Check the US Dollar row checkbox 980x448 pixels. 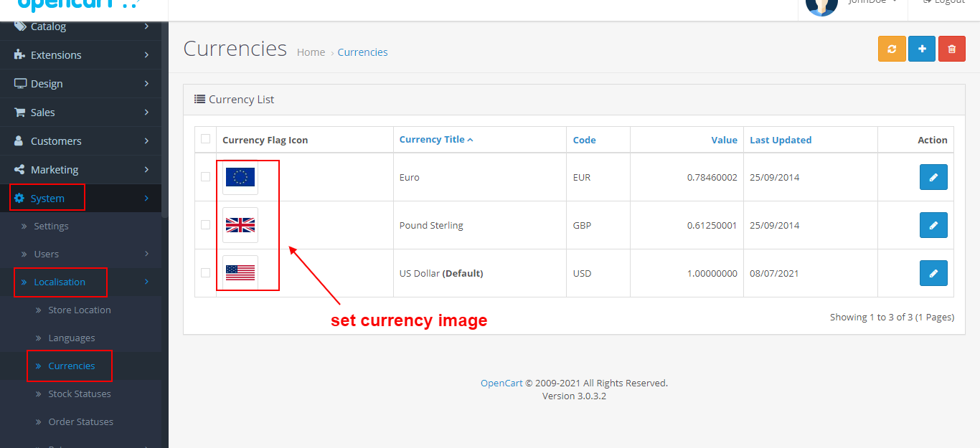point(206,272)
